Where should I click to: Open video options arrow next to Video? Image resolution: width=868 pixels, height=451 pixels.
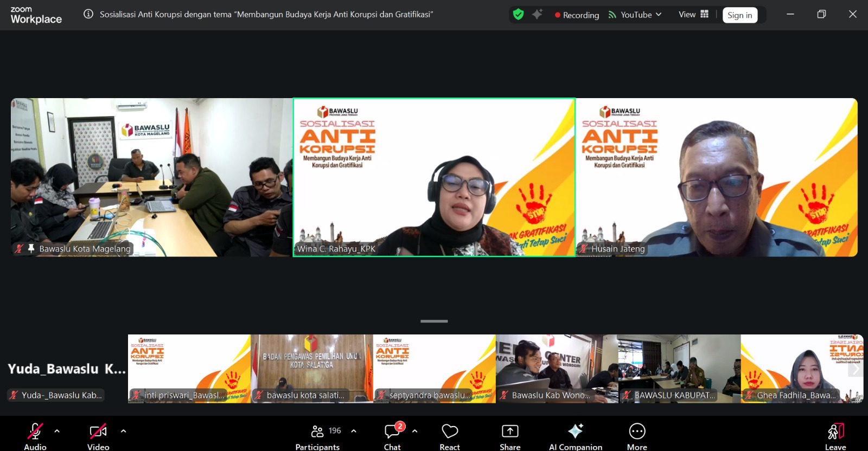[x=123, y=431]
